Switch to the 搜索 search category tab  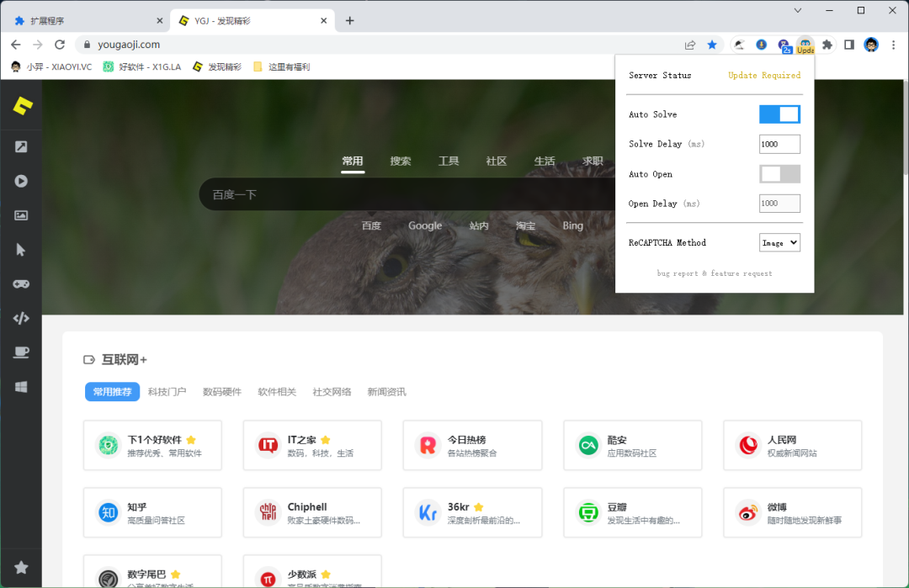(401, 161)
